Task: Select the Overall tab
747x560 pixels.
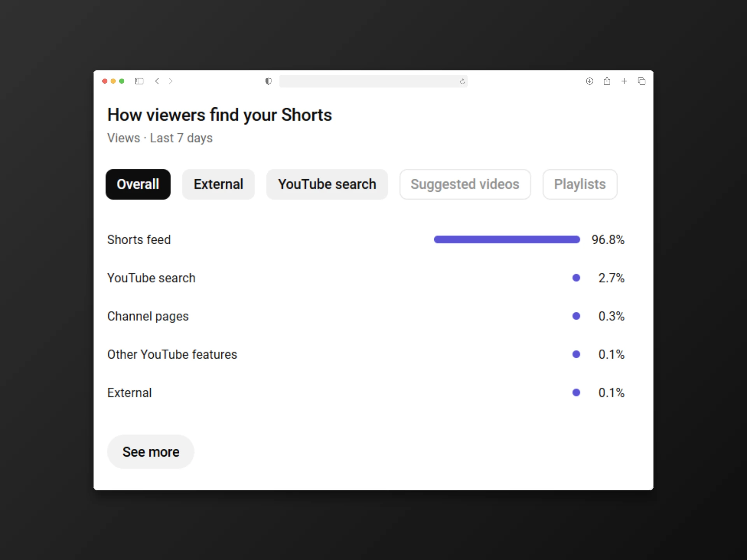Action: pyautogui.click(x=138, y=184)
